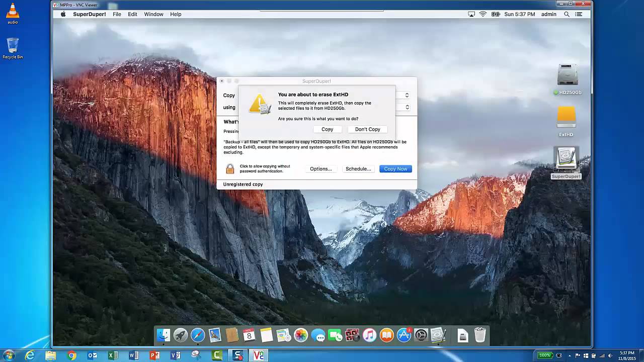Confirm erase by clicking Copy

click(x=327, y=129)
